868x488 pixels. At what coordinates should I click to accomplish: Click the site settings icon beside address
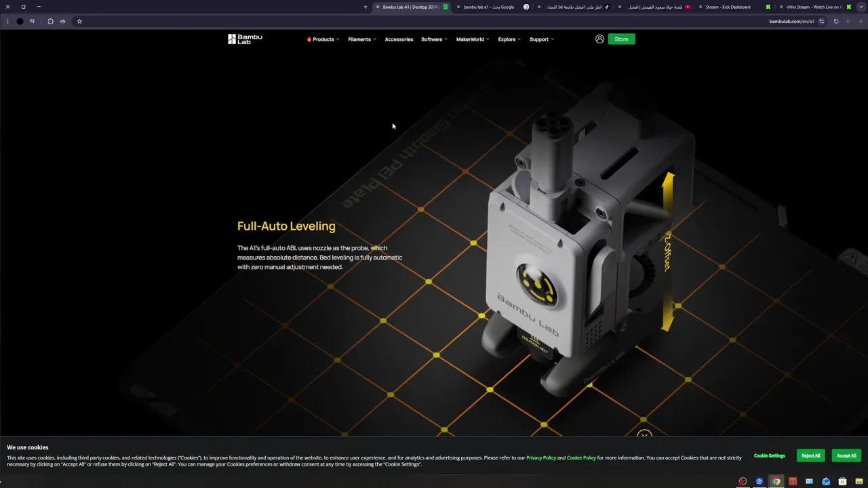click(822, 21)
